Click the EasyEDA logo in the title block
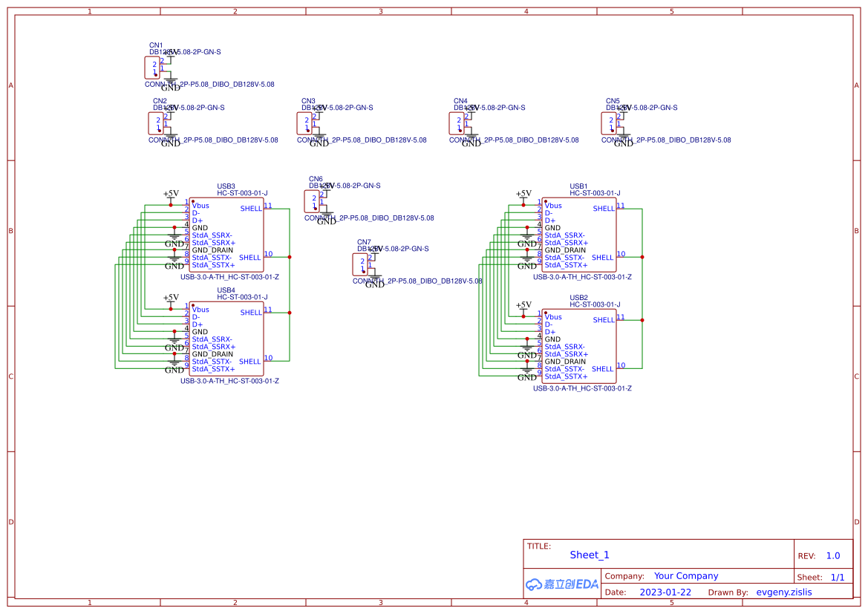The image size is (868, 614). 561,584
